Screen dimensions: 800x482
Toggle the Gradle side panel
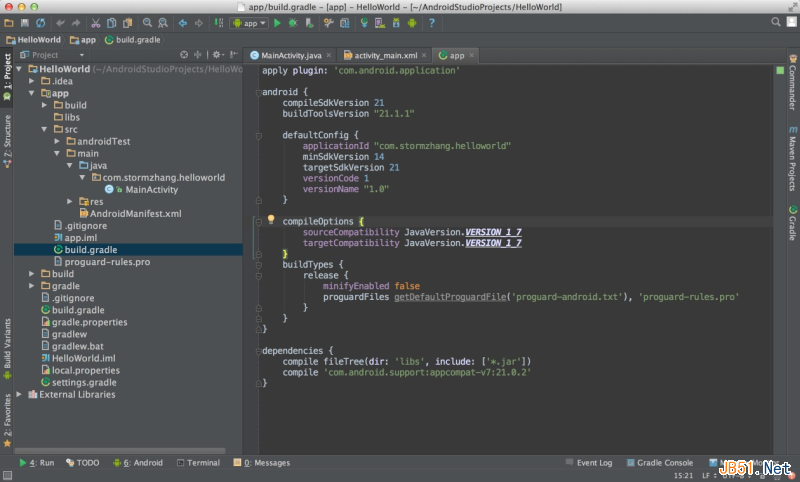(792, 227)
